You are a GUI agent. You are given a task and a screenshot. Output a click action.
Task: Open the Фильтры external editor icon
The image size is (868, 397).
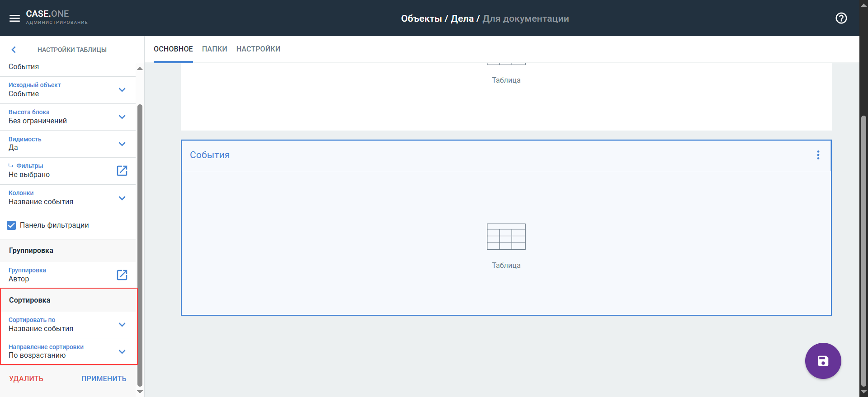tap(122, 171)
